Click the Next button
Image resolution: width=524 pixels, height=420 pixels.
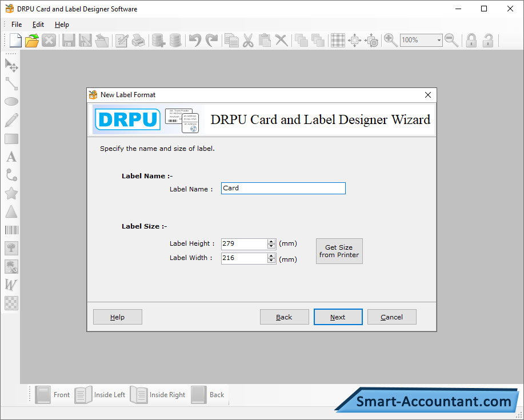pos(338,317)
